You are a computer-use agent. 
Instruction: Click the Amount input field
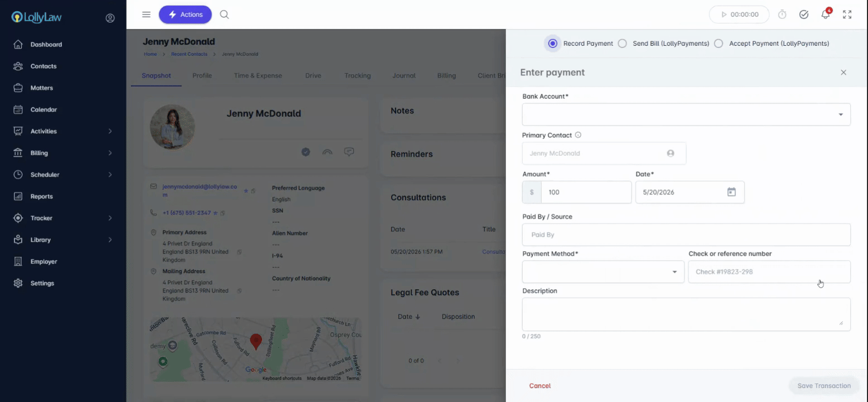(x=586, y=192)
